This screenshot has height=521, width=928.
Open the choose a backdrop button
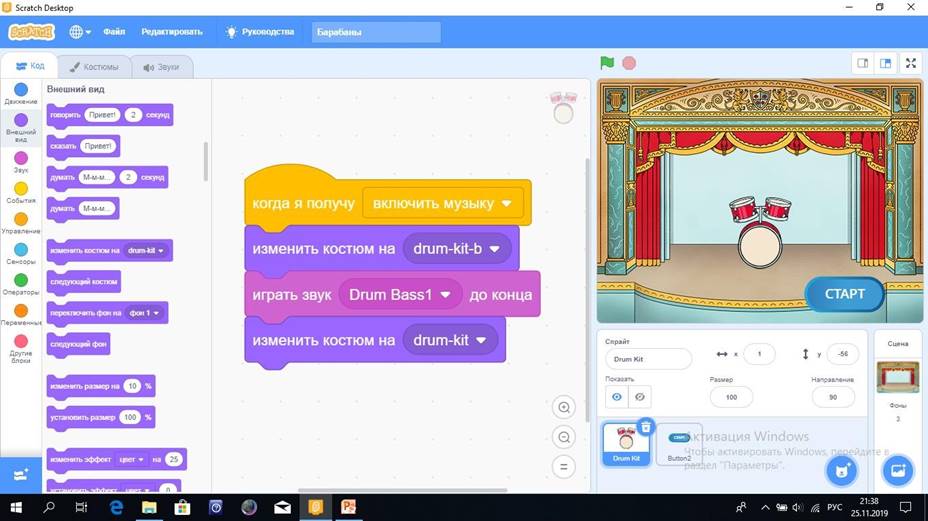coord(897,469)
